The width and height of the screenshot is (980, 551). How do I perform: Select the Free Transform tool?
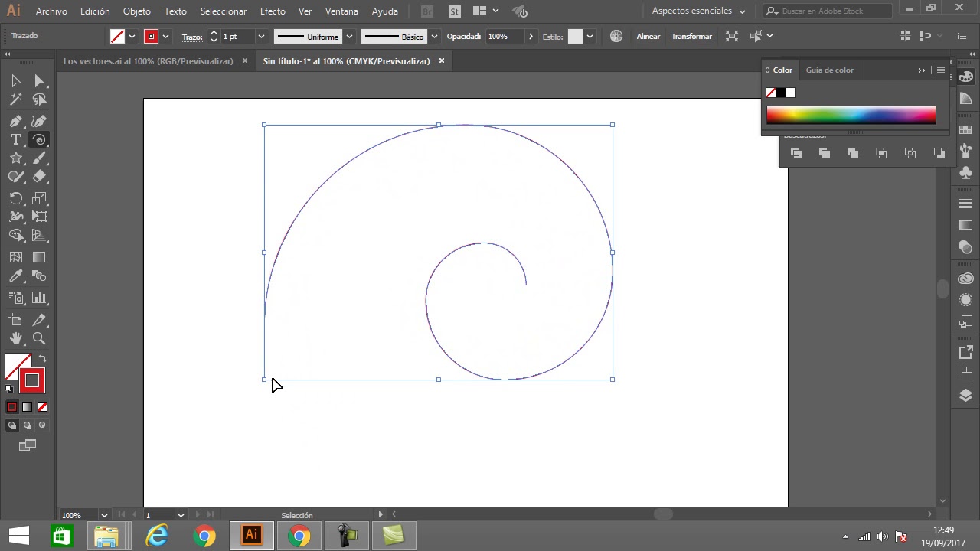click(x=39, y=217)
